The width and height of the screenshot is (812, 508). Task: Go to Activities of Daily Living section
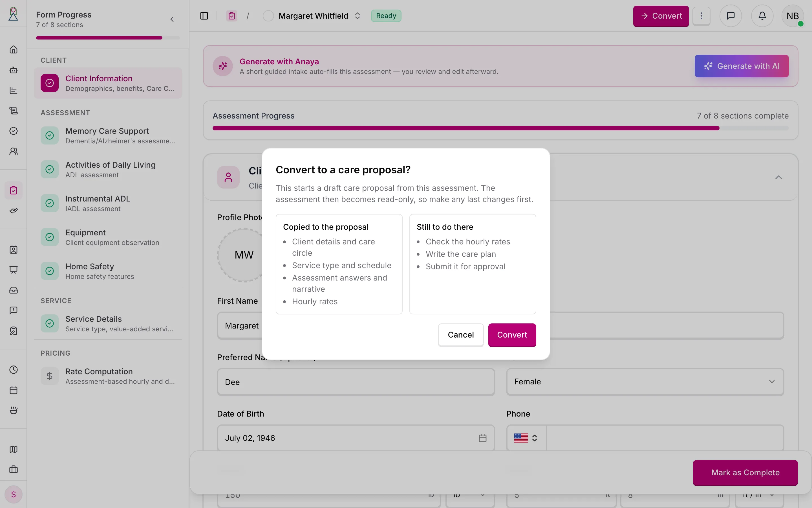click(x=108, y=169)
